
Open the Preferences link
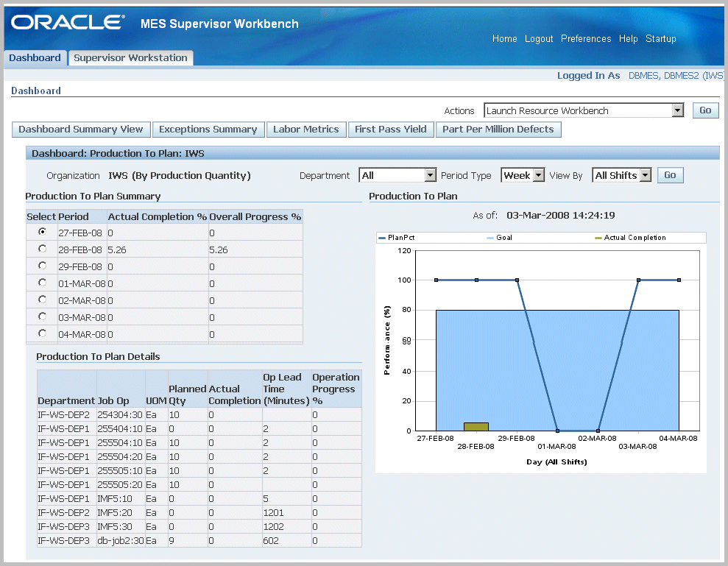[586, 39]
